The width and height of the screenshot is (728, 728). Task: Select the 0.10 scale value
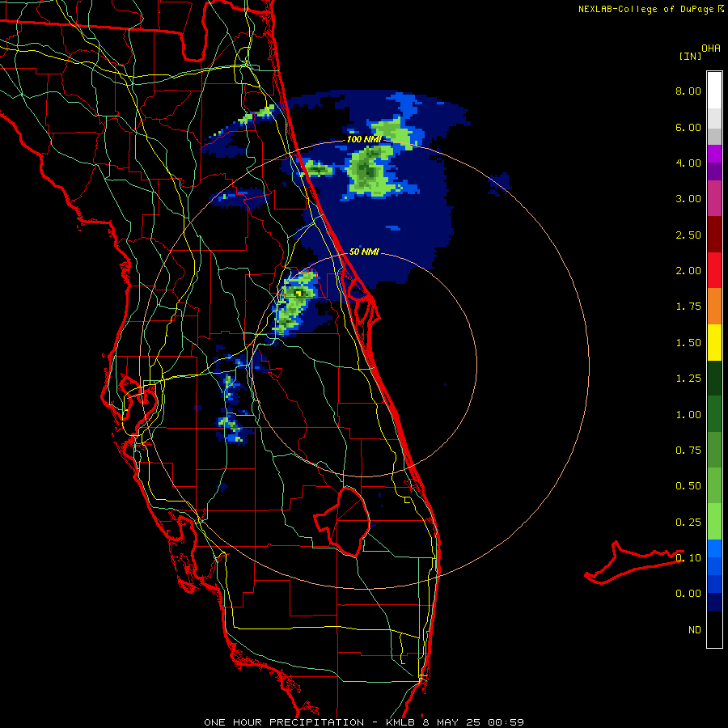click(x=688, y=557)
